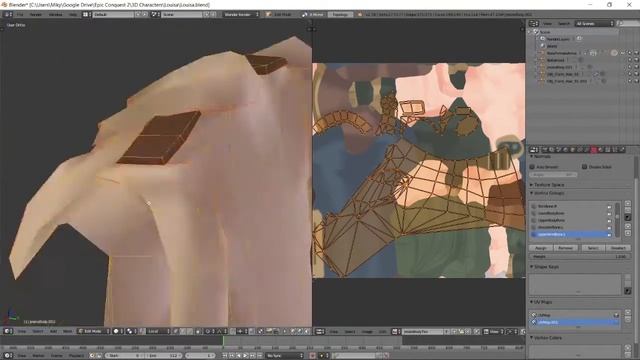The width and height of the screenshot is (640, 360).
Task: Click the Assign vertex group button
Action: click(541, 248)
